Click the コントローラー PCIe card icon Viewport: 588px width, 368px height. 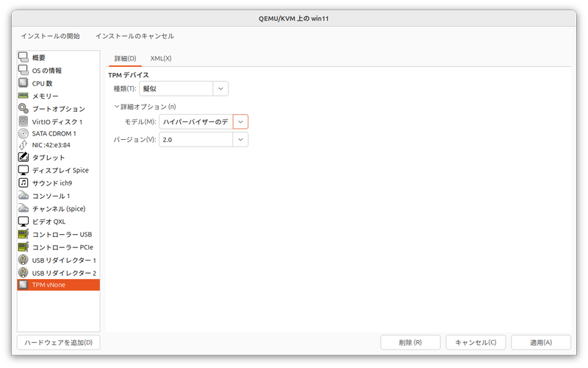[x=24, y=247]
